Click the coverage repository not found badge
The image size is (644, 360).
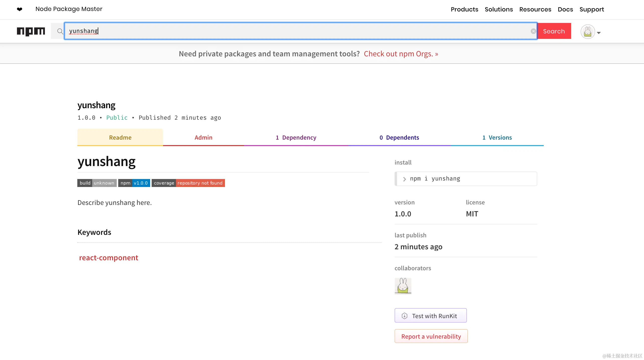(188, 183)
